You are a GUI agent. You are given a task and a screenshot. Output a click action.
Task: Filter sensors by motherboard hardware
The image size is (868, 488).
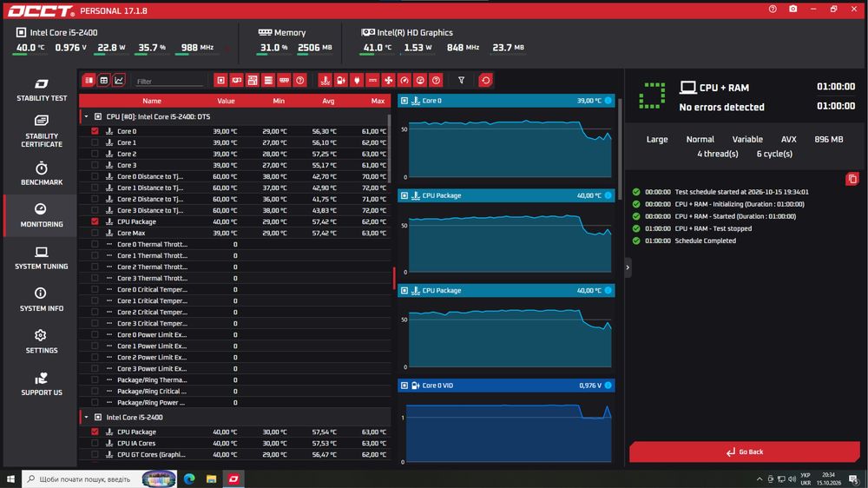pos(253,80)
